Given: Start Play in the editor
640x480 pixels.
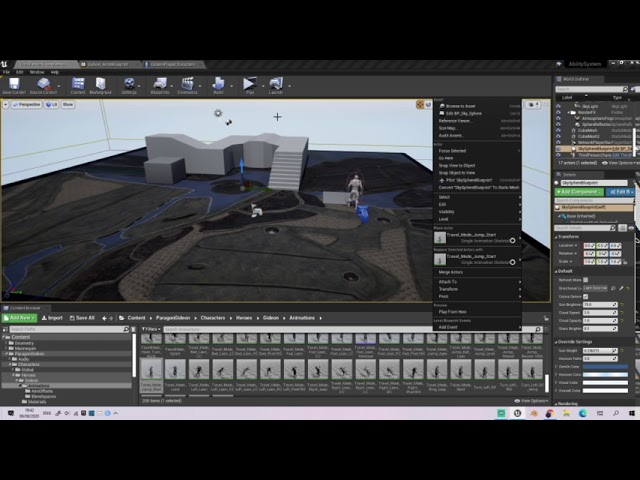Looking at the screenshot, I should [249, 84].
